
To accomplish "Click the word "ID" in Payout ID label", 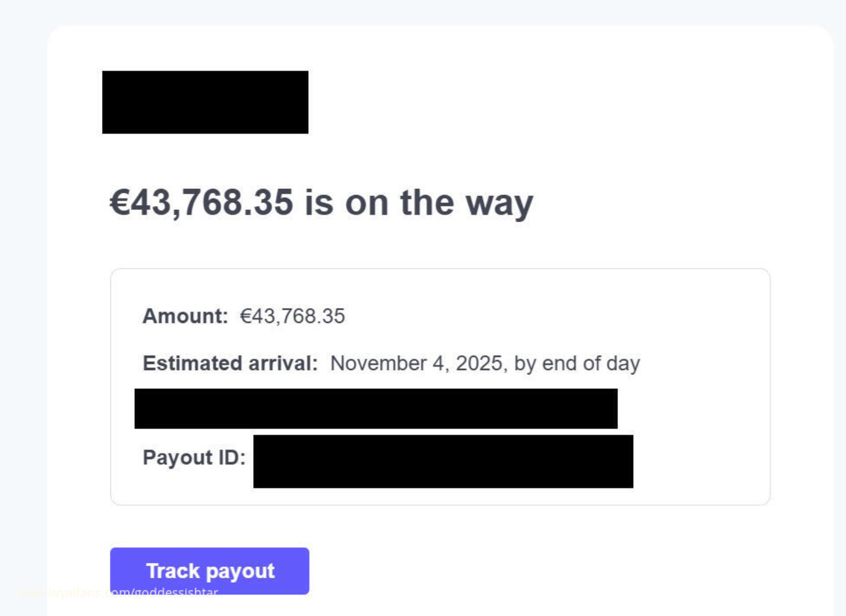I will [x=232, y=458].
